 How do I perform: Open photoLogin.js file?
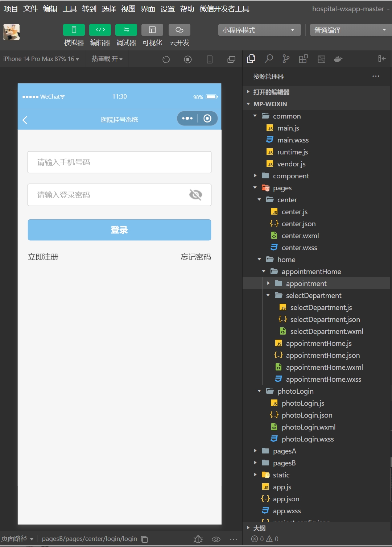[316, 403]
